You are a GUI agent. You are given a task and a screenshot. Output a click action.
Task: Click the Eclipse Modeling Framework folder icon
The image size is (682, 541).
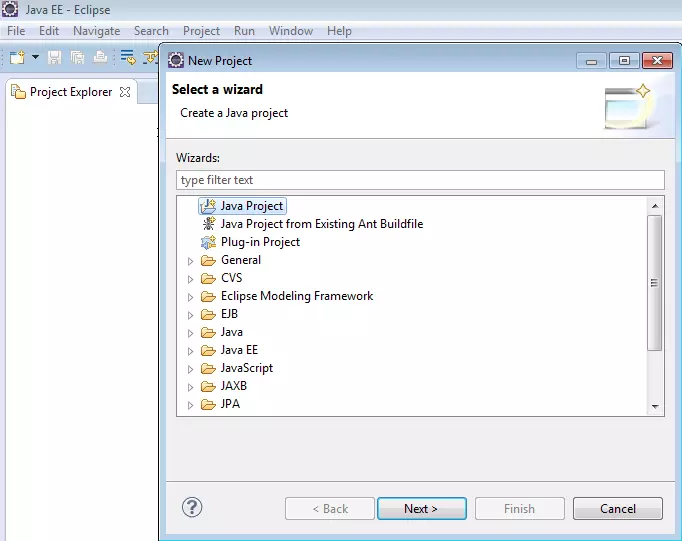point(208,296)
